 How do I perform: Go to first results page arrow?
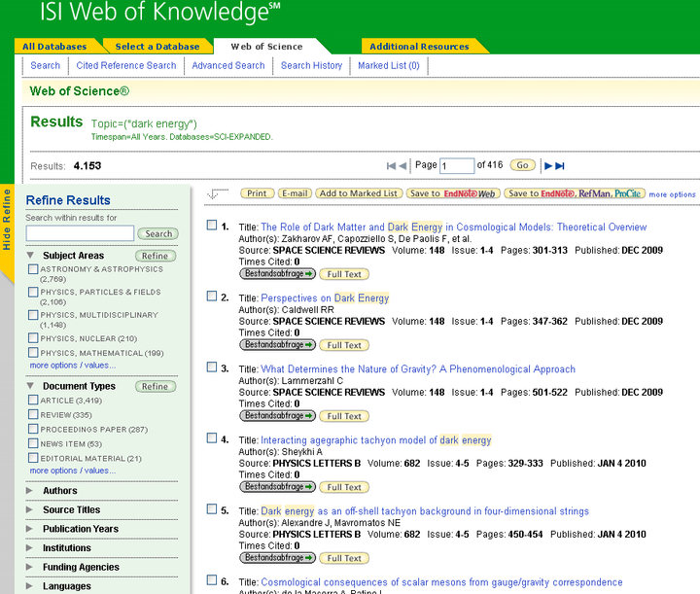[x=391, y=166]
